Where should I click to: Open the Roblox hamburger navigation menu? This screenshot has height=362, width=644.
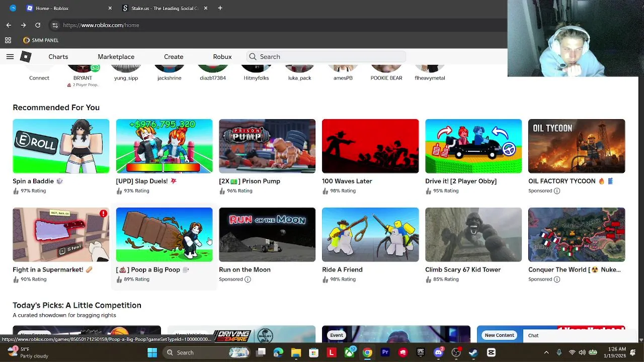click(x=10, y=57)
